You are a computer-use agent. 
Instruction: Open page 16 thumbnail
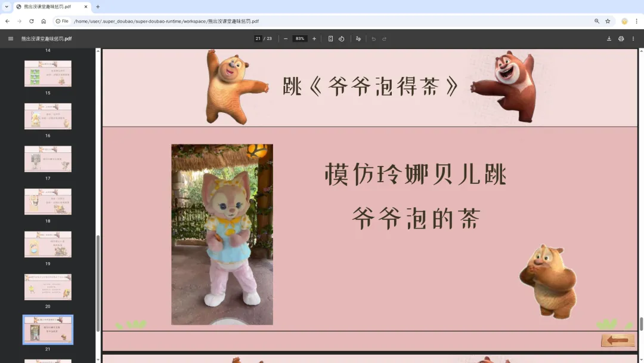(48, 116)
